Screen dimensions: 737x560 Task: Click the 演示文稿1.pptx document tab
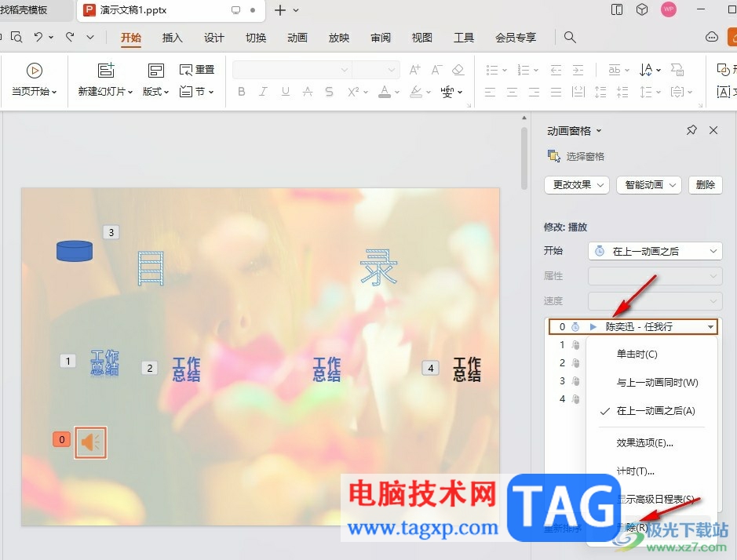point(170,10)
